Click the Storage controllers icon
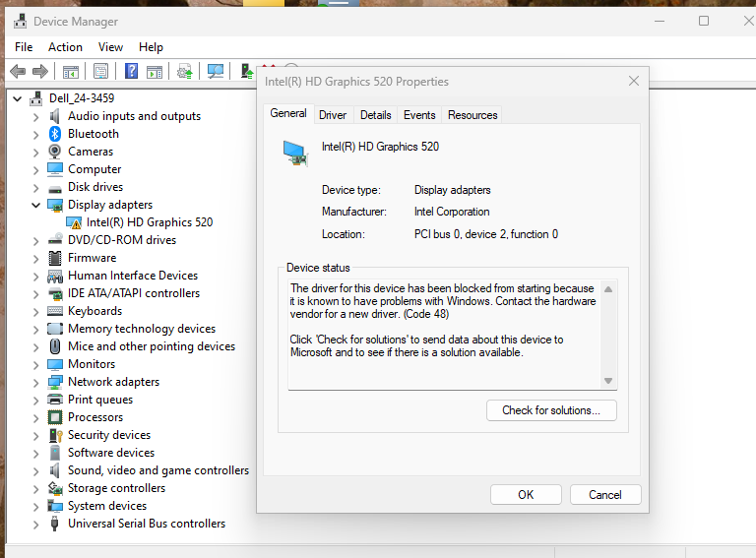 pyautogui.click(x=55, y=488)
